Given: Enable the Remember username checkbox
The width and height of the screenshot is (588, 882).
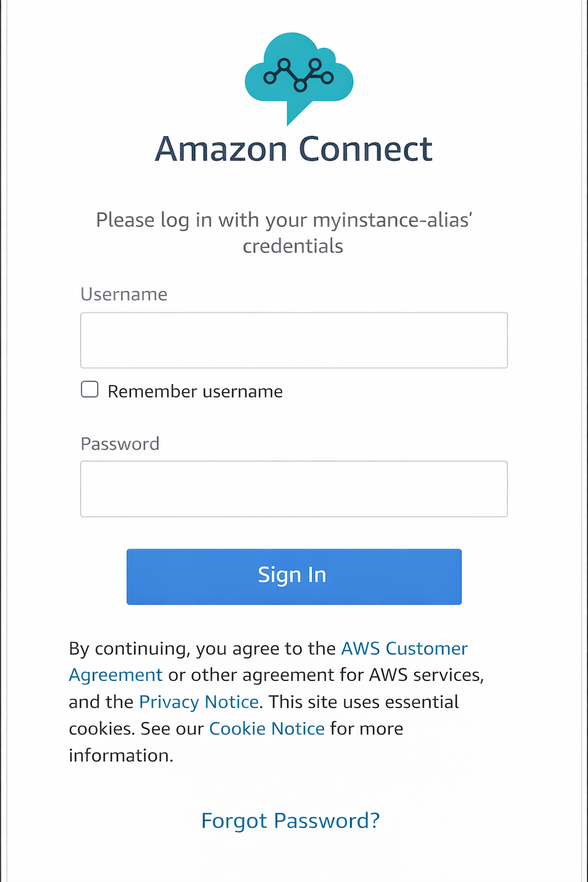Looking at the screenshot, I should (90, 390).
